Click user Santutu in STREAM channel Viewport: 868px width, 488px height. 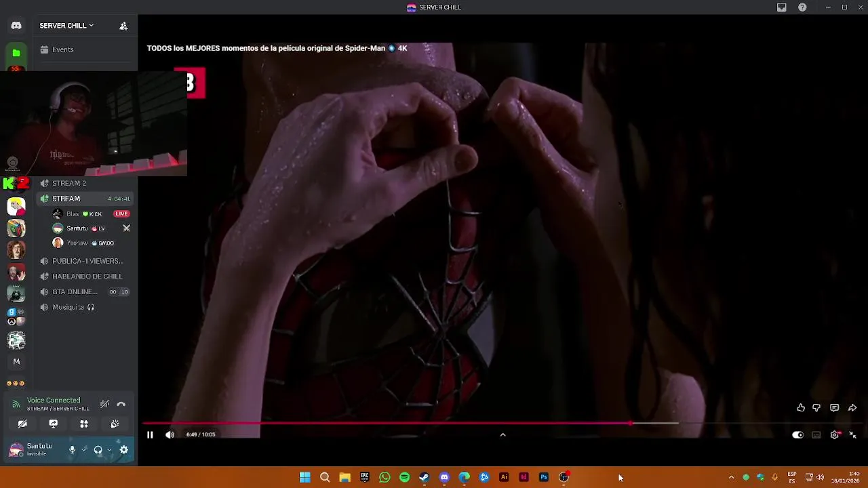(x=77, y=228)
